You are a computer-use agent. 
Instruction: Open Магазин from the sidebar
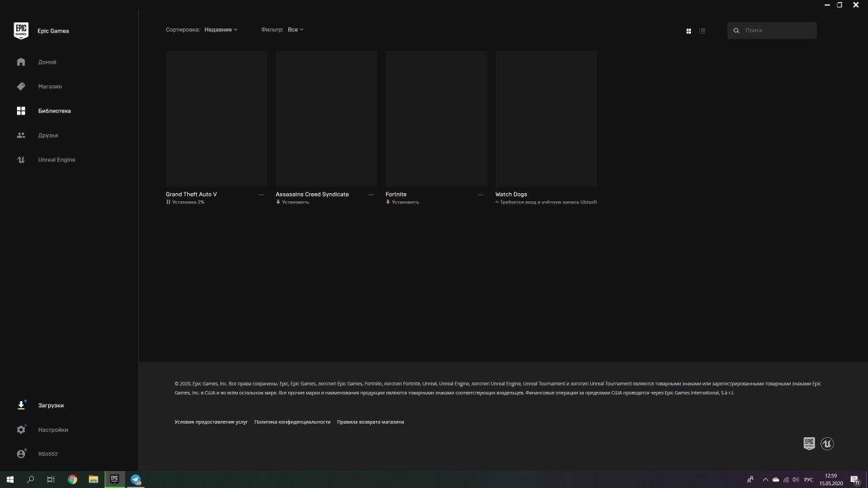[50, 86]
